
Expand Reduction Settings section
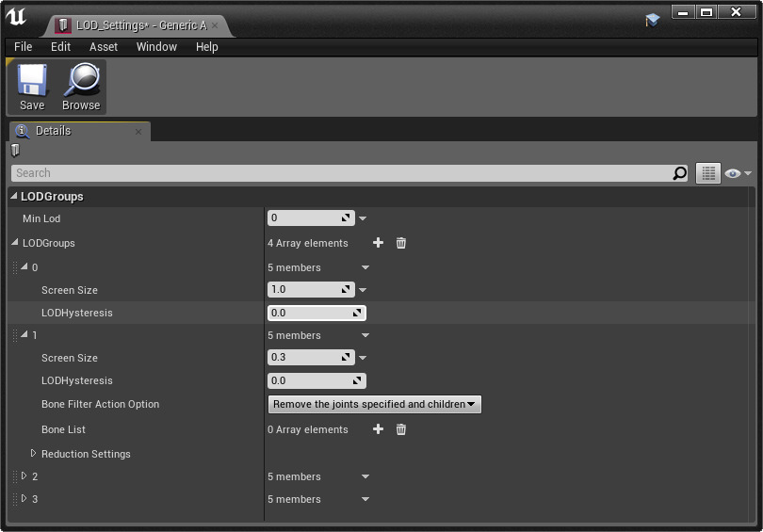point(33,453)
